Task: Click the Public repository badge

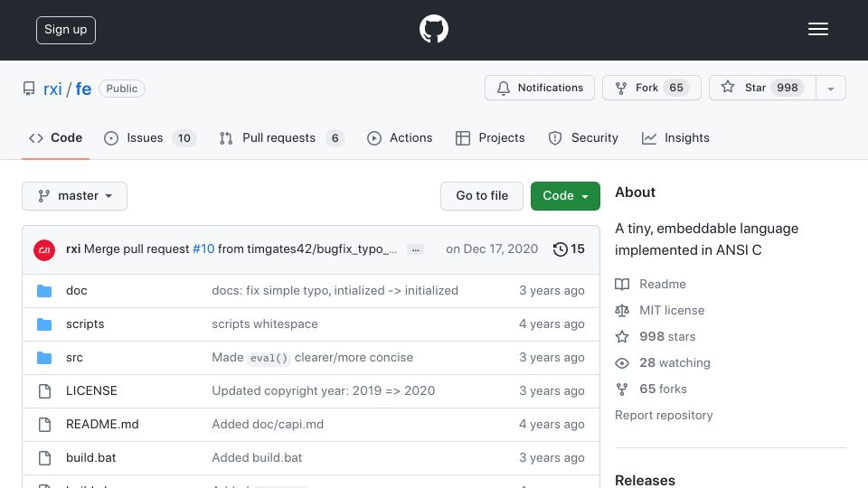Action: pos(122,89)
